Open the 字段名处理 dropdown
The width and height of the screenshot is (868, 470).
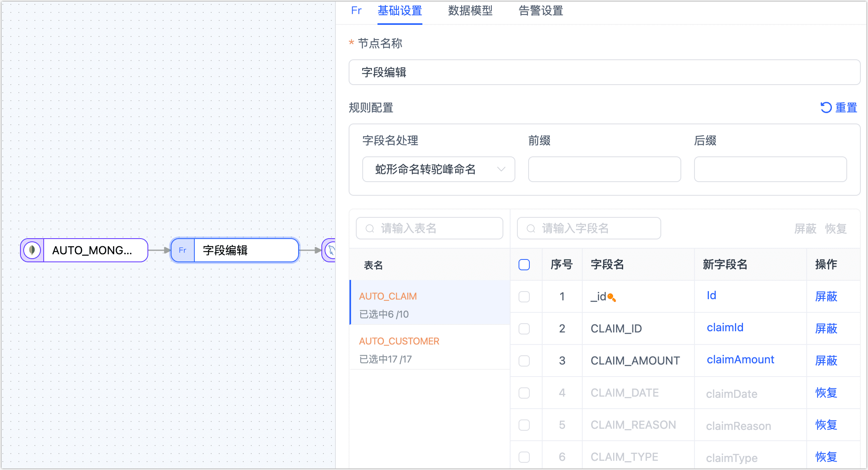(439, 169)
